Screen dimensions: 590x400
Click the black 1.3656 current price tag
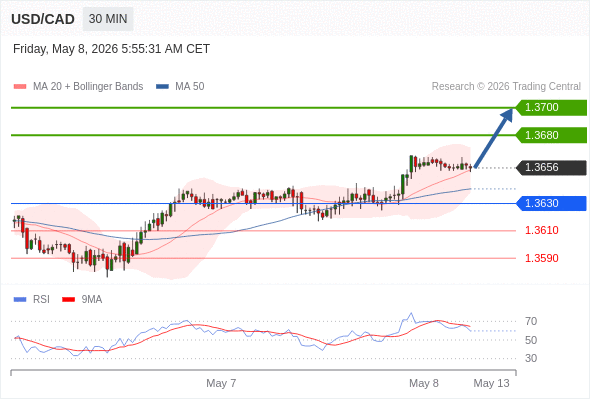(x=551, y=167)
